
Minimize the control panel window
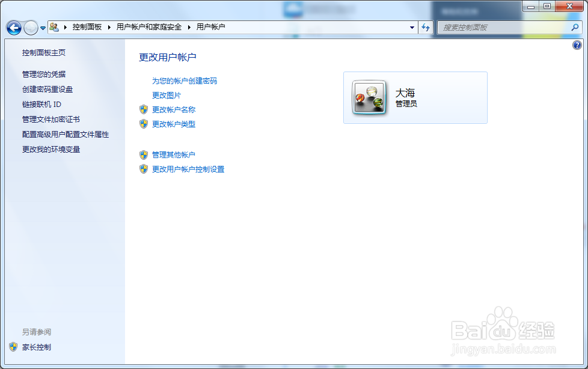[x=531, y=7]
